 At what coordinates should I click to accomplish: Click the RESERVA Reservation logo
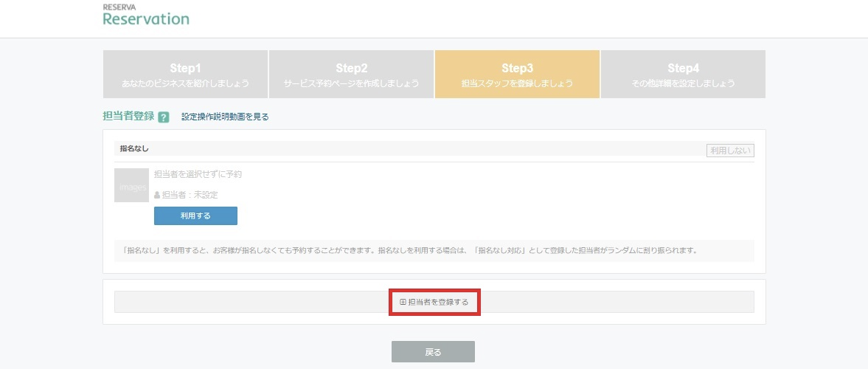pos(146,15)
